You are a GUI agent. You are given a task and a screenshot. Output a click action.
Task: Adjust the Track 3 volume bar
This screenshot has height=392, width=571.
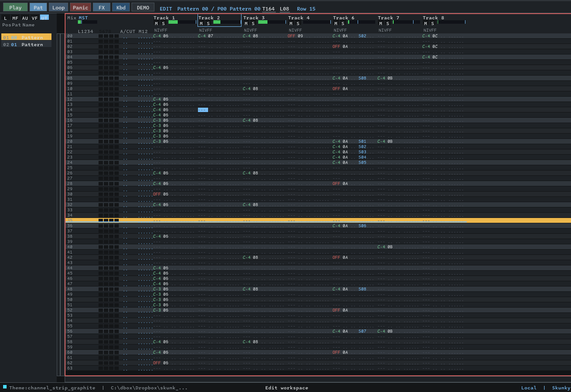(x=272, y=22)
